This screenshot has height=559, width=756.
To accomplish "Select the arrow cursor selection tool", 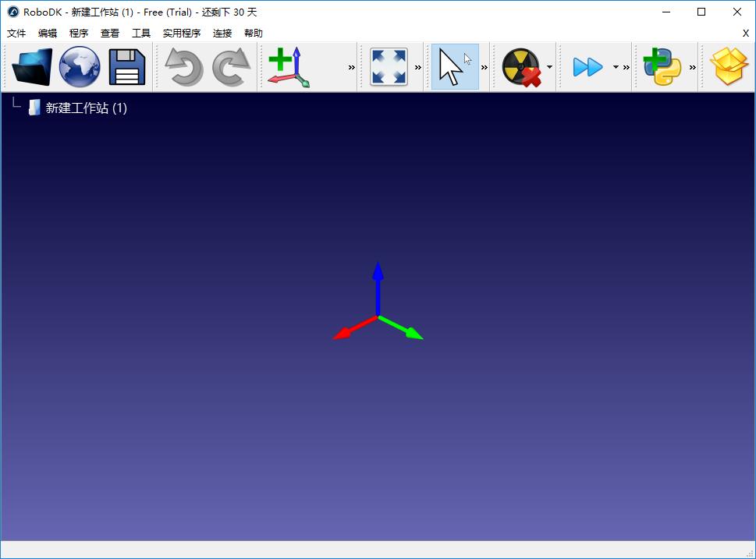I will [455, 67].
